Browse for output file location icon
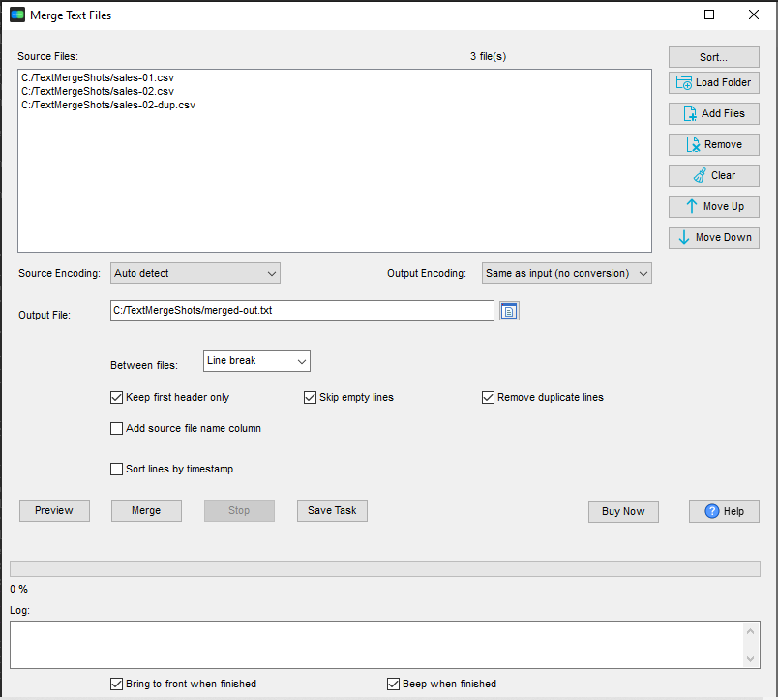Screen dimensions: 778x700 (509, 312)
